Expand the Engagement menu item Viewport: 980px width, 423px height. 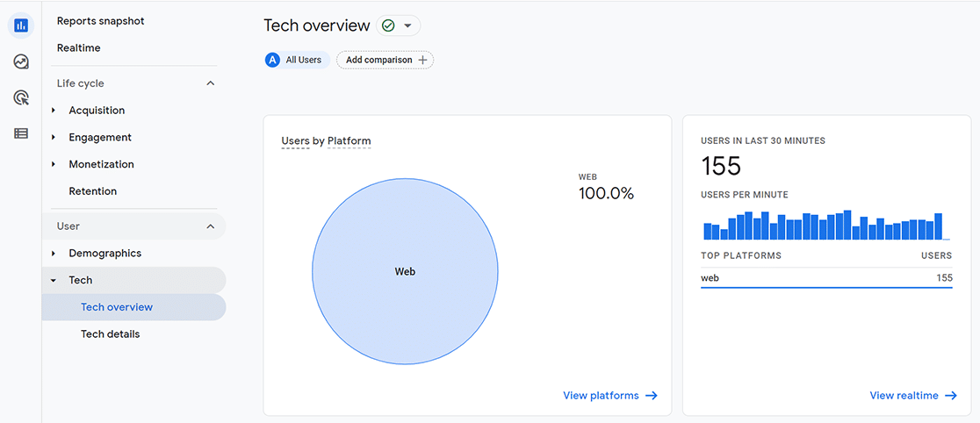54,138
